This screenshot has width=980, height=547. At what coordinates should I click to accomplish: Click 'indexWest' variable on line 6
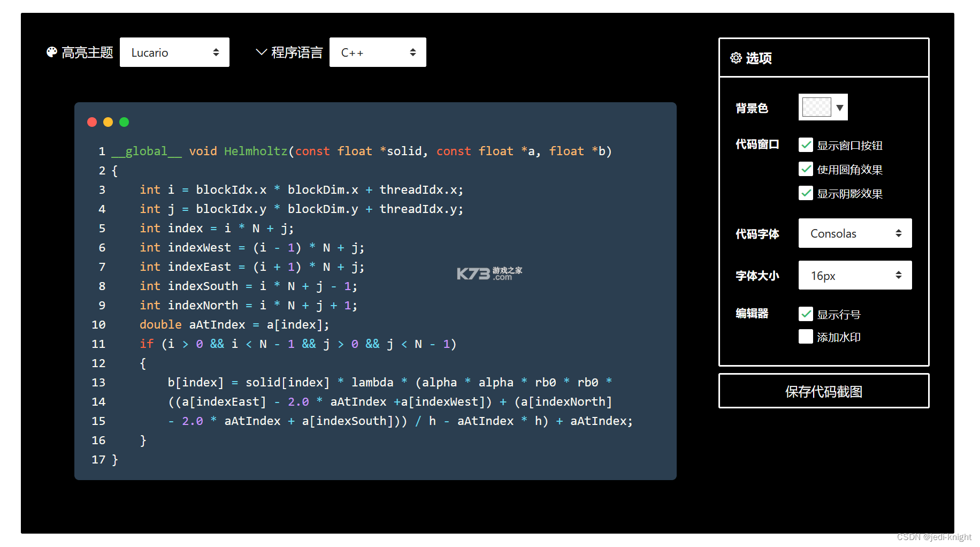click(x=200, y=248)
